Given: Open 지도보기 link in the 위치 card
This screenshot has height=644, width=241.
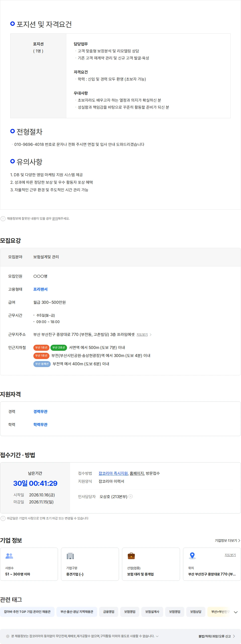Looking at the screenshot, I should pyautogui.click(x=230, y=555).
